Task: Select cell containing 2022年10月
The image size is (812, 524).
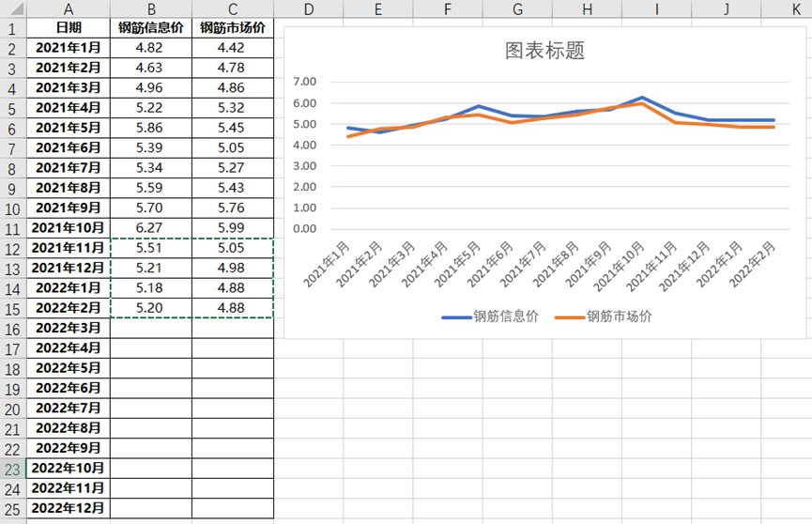Action: click(x=69, y=468)
